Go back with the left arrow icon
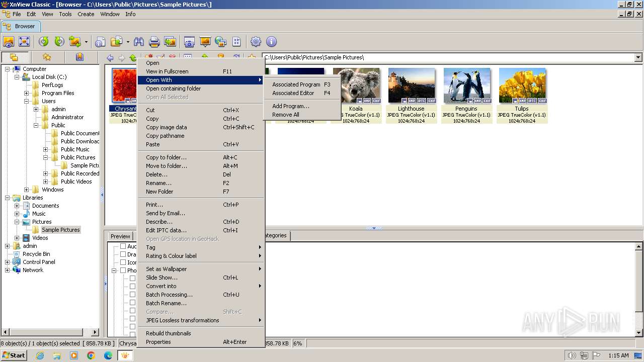The image size is (644, 362). pyautogui.click(x=110, y=58)
